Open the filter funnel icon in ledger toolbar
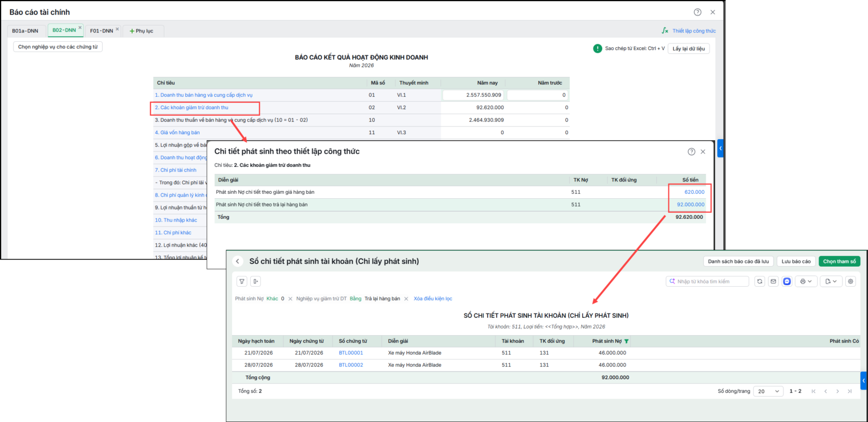This screenshot has width=868, height=422. [242, 281]
